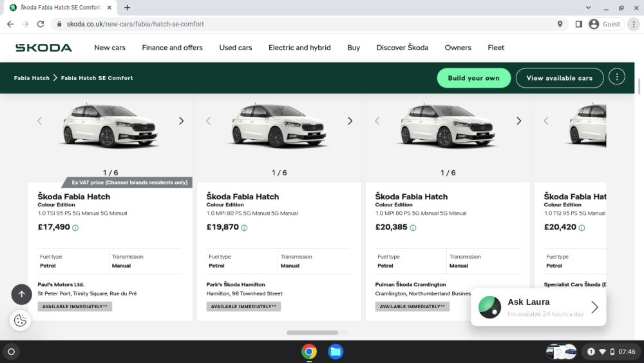Click View available cars button
The height and width of the screenshot is (363, 644).
[x=560, y=78]
